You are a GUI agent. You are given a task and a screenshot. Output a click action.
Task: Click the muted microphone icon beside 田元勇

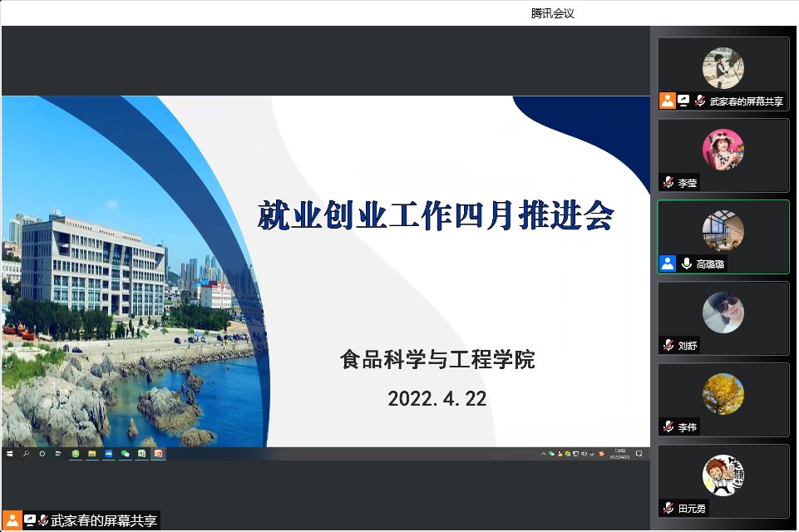[x=668, y=508]
